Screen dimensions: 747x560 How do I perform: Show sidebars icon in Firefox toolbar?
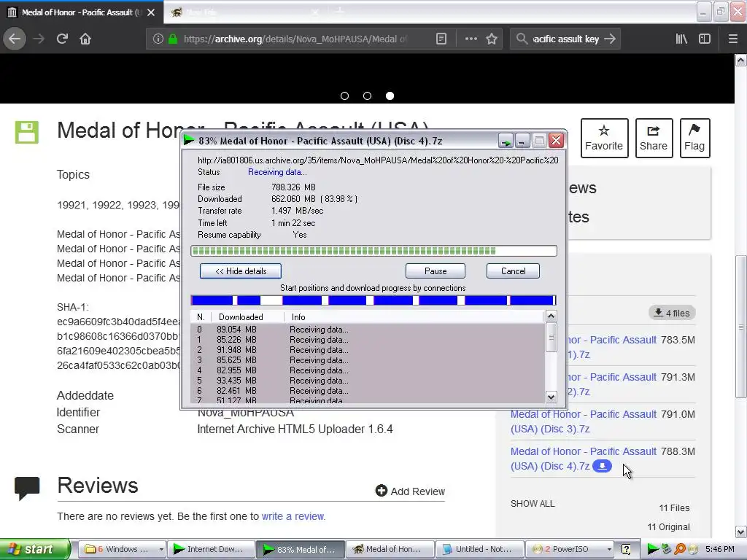705,39
